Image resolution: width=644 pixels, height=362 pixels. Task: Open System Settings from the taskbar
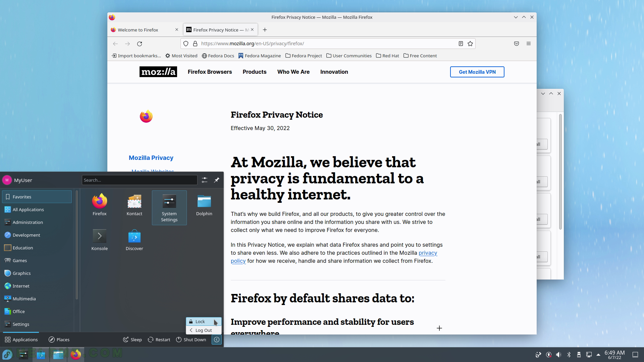pos(23,354)
